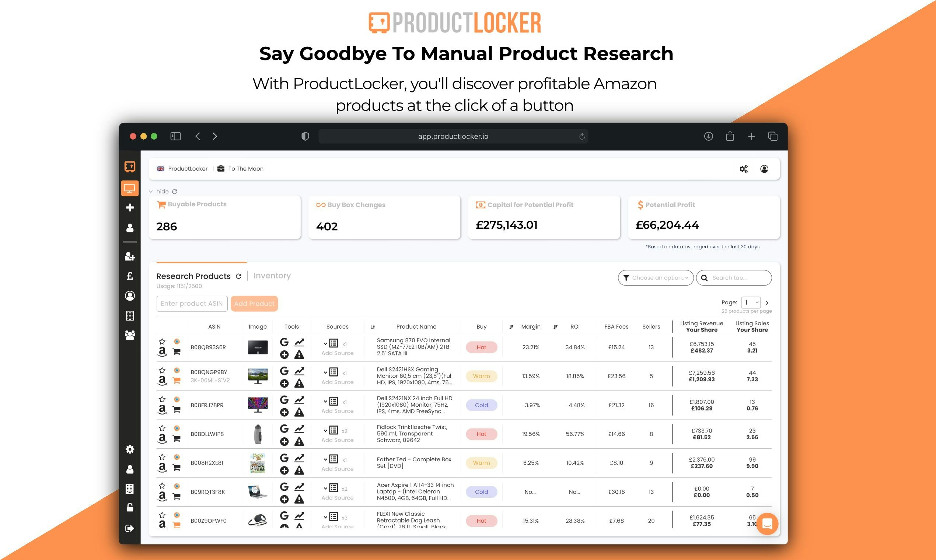Screen dimensions: 936x560
Task: Click the Keepa circle icon for B09RQT3F8K
Action: 177,486
